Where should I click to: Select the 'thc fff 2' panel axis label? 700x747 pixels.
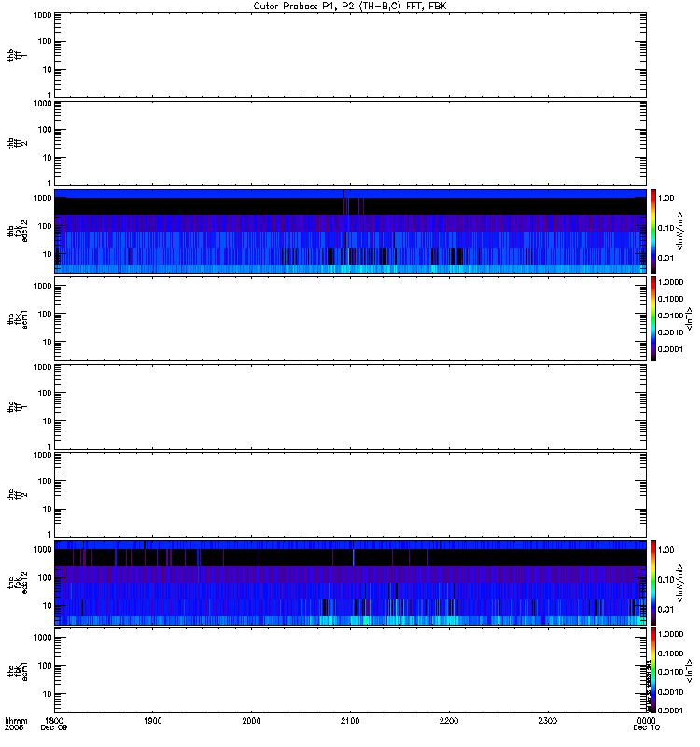click(x=17, y=495)
